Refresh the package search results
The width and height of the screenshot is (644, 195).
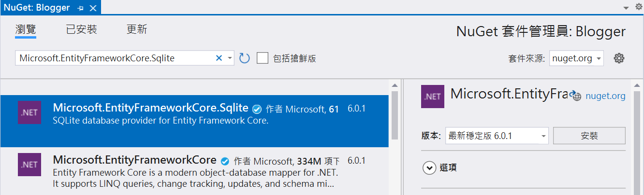(245, 58)
